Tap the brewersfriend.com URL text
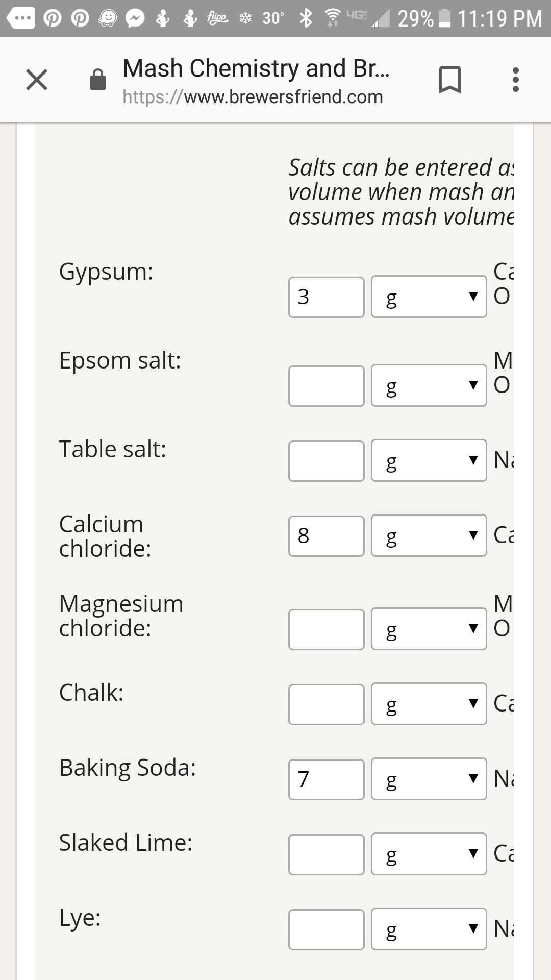This screenshot has height=980, width=551. 253,96
